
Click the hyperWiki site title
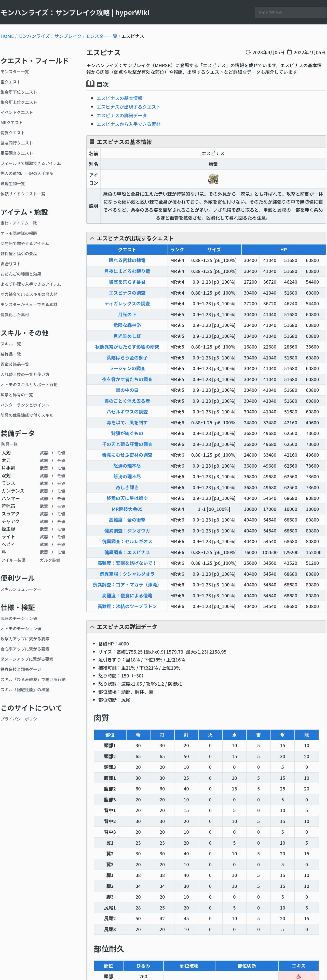(75, 12)
